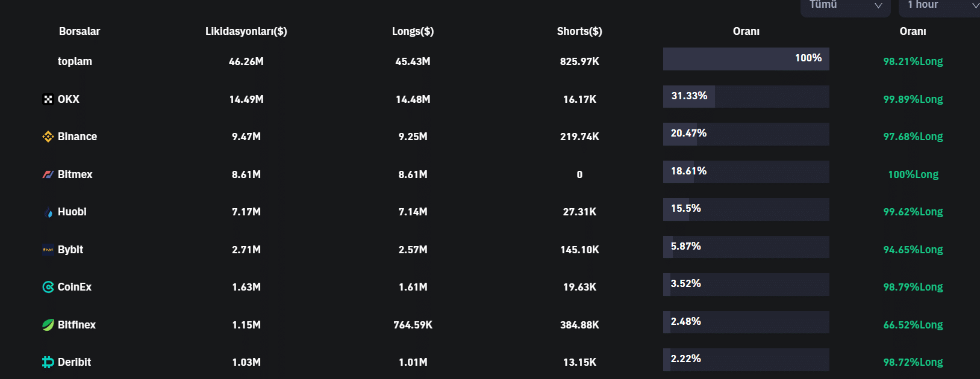Screen dimensions: 980x379
Task: Click the 66.52%Long value for Bitfinex
Action: coord(913,325)
